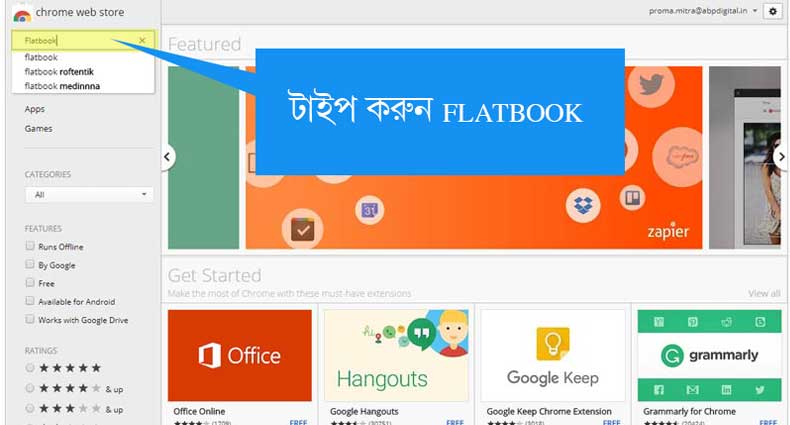Open the Grammarly for Chrome tile
The width and height of the screenshot is (790, 425).
(709, 367)
